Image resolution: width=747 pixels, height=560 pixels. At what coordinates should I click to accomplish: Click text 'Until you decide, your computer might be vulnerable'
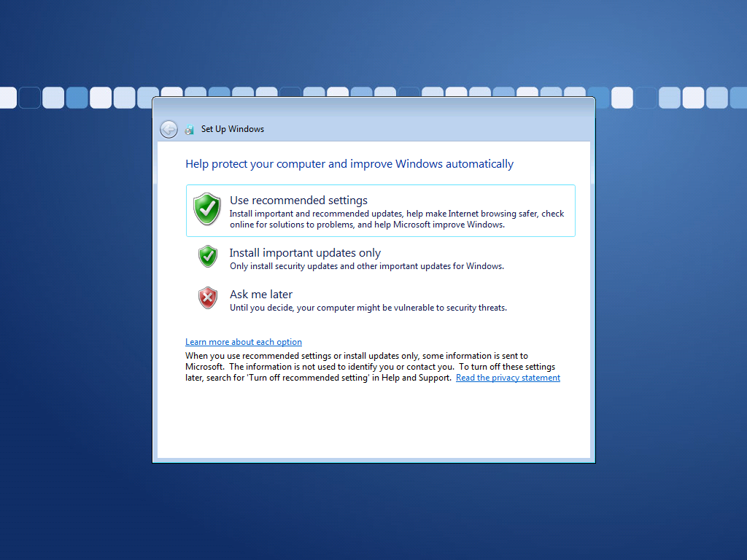(x=368, y=308)
